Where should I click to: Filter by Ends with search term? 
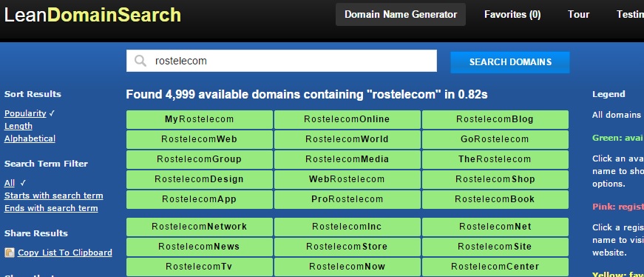[x=51, y=208]
